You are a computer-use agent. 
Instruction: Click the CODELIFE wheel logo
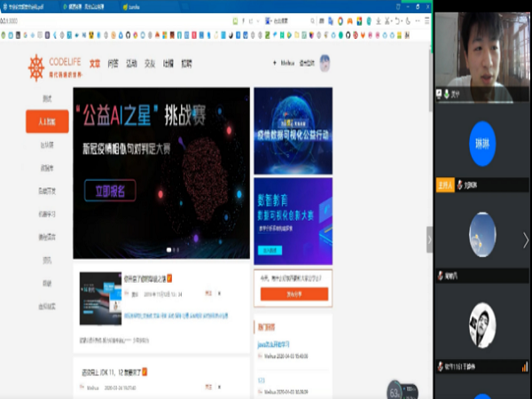pos(36,66)
